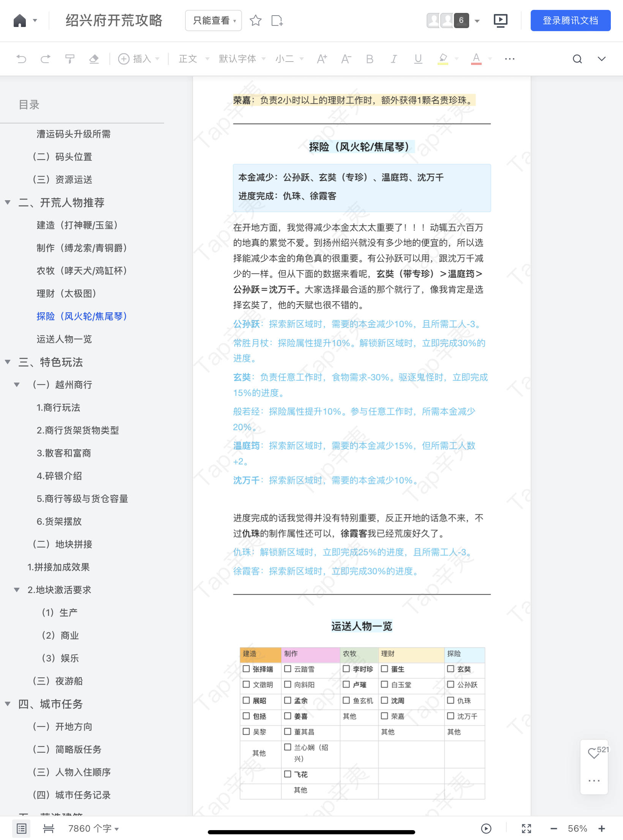The width and height of the screenshot is (623, 840).
Task: Click the 56% zoom level
Action: coord(577,829)
